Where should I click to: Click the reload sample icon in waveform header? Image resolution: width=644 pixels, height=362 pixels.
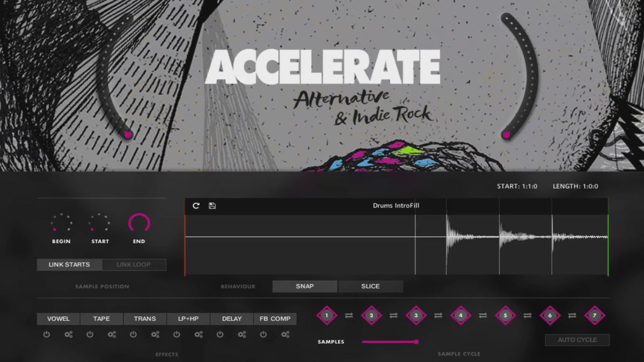point(196,206)
